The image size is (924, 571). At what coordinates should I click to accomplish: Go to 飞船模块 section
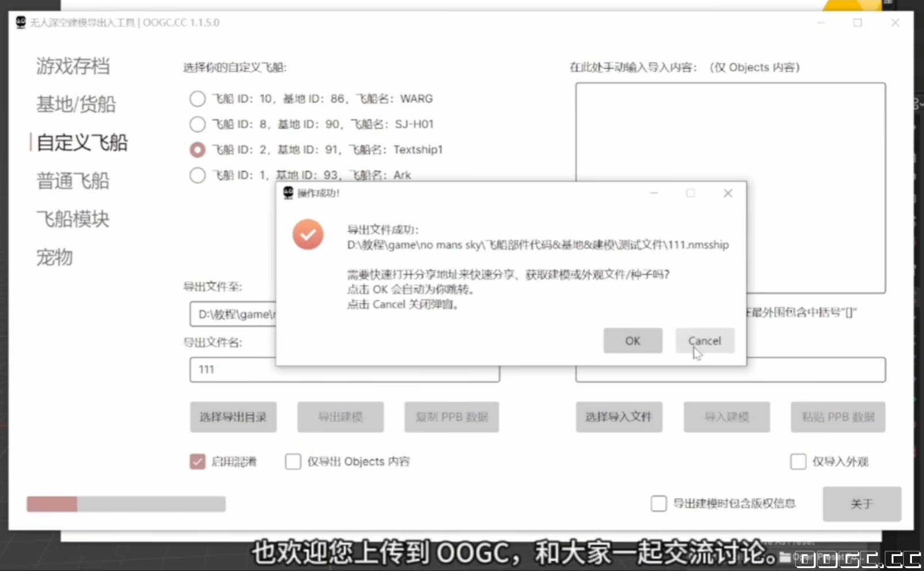73,219
